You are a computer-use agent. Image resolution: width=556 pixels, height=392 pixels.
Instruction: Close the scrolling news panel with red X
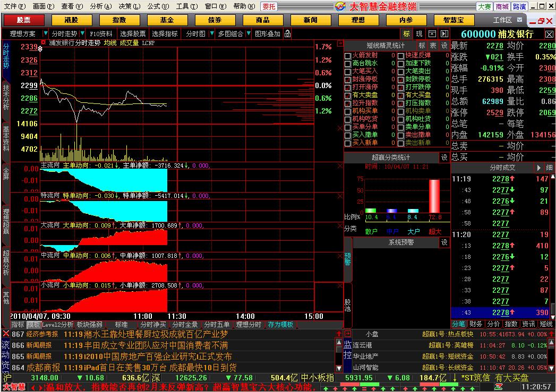tap(6, 334)
